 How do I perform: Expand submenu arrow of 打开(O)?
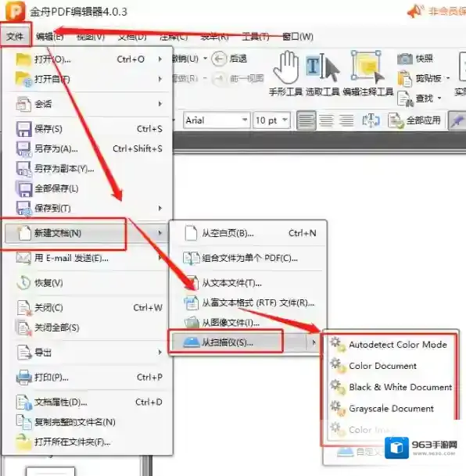pos(160,59)
